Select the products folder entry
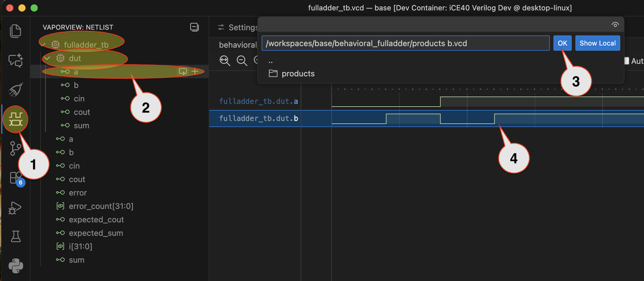The image size is (644, 281). 298,74
